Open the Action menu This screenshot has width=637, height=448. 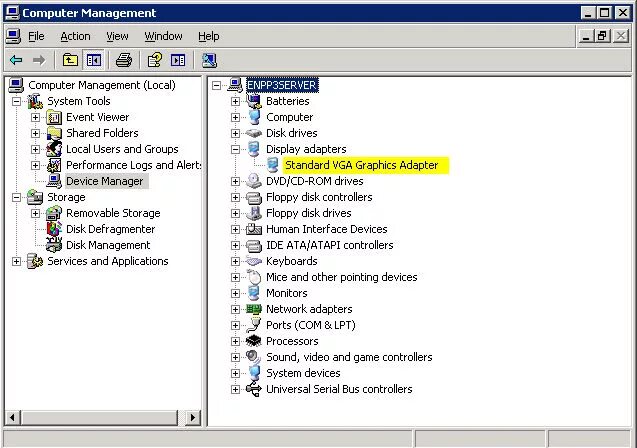[x=75, y=37]
